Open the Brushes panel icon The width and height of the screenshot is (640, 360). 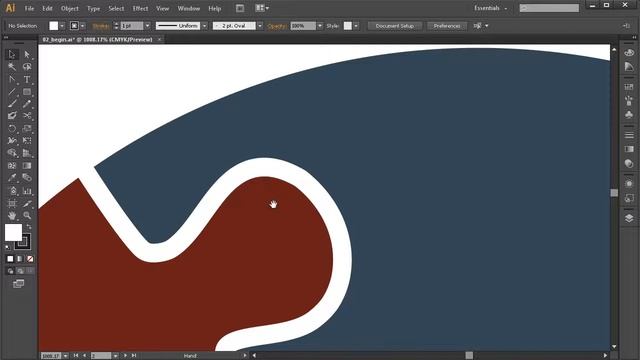629,101
